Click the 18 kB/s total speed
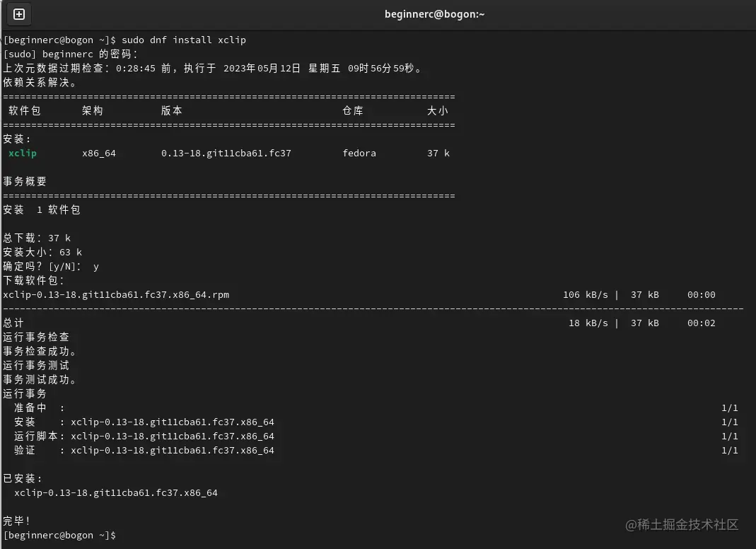The image size is (756, 549). [x=588, y=323]
